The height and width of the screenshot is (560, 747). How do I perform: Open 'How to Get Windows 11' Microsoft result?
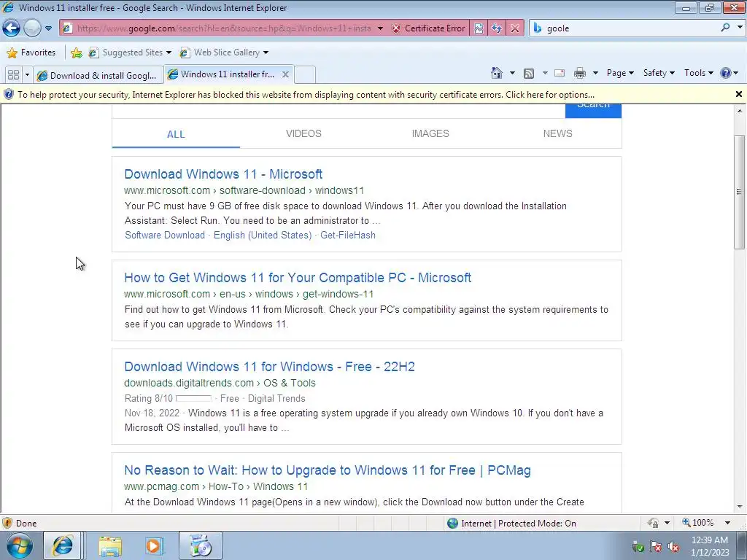(298, 278)
